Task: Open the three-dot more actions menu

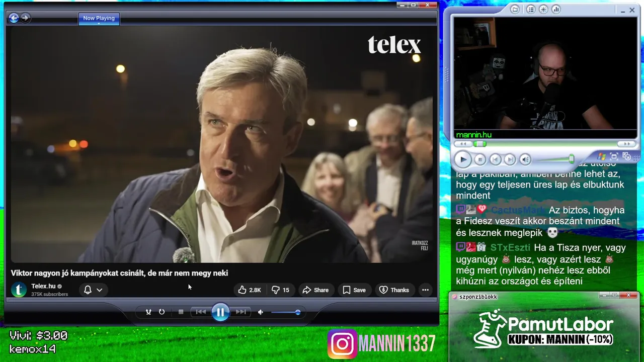Action: pos(425,290)
